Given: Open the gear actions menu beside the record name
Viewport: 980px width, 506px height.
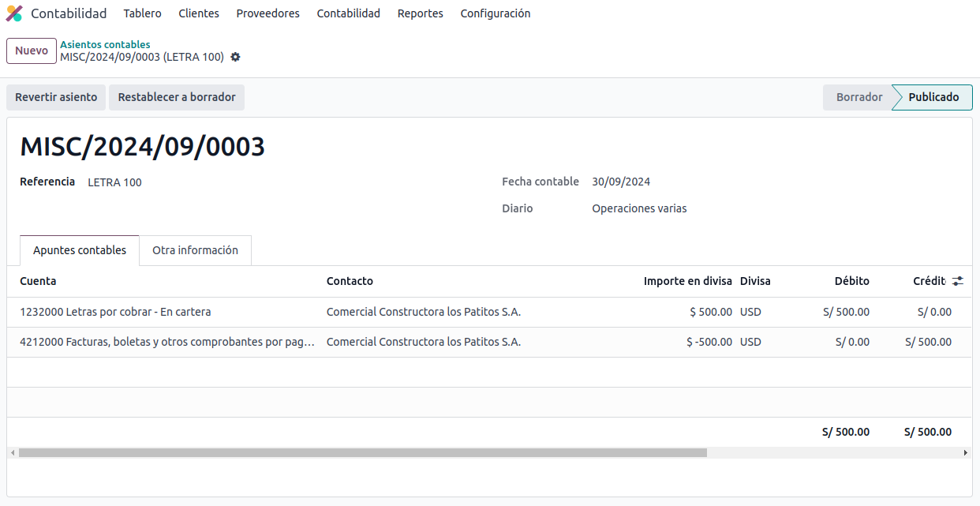Looking at the screenshot, I should [235, 57].
